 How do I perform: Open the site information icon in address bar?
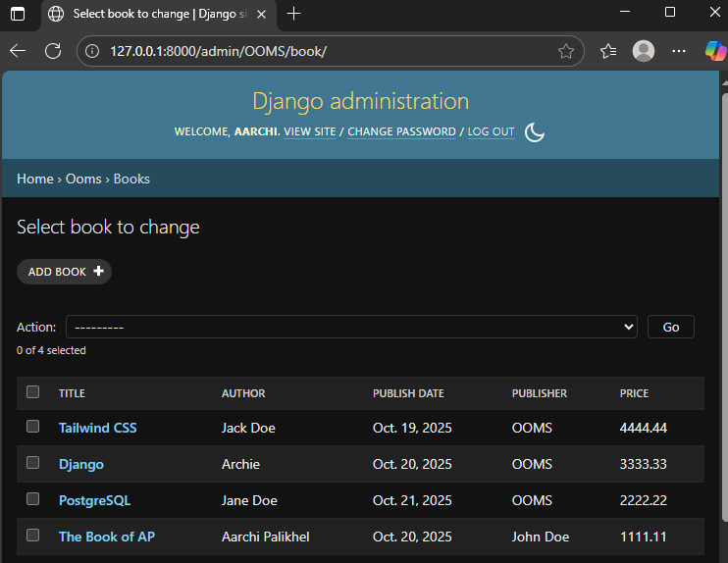pyautogui.click(x=92, y=51)
